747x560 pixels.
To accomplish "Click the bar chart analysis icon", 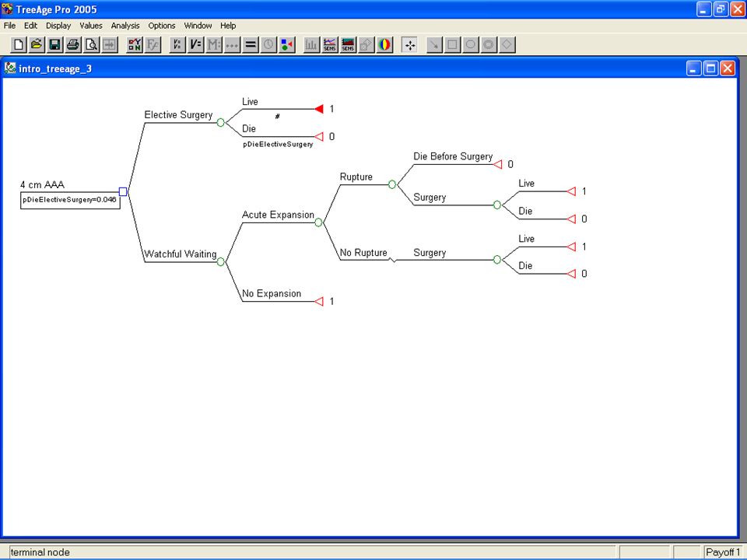I will tap(311, 45).
